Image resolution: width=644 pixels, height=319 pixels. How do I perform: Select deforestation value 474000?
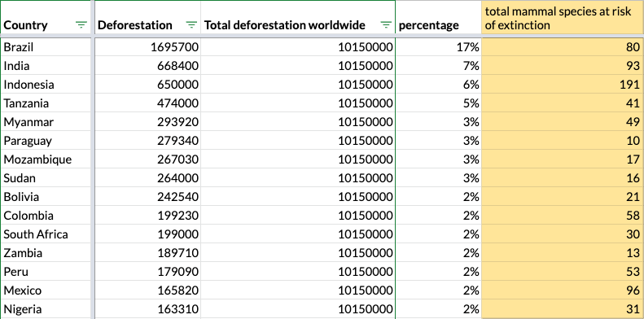tap(148, 103)
